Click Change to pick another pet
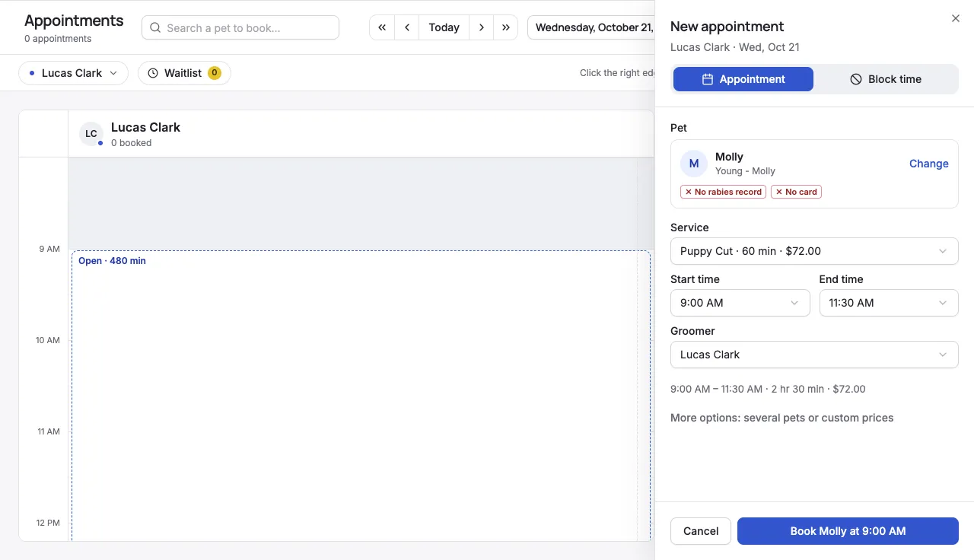The width and height of the screenshot is (974, 560). click(x=929, y=164)
